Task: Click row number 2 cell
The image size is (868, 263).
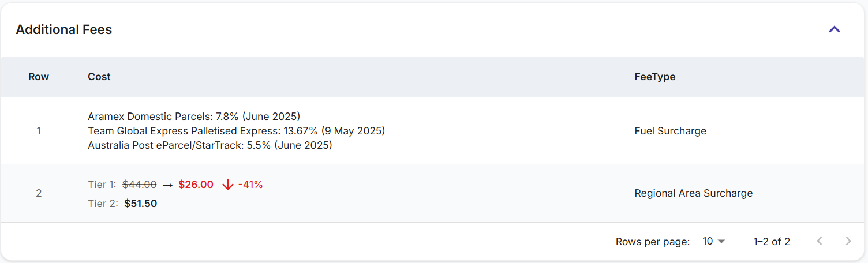Action: (39, 193)
